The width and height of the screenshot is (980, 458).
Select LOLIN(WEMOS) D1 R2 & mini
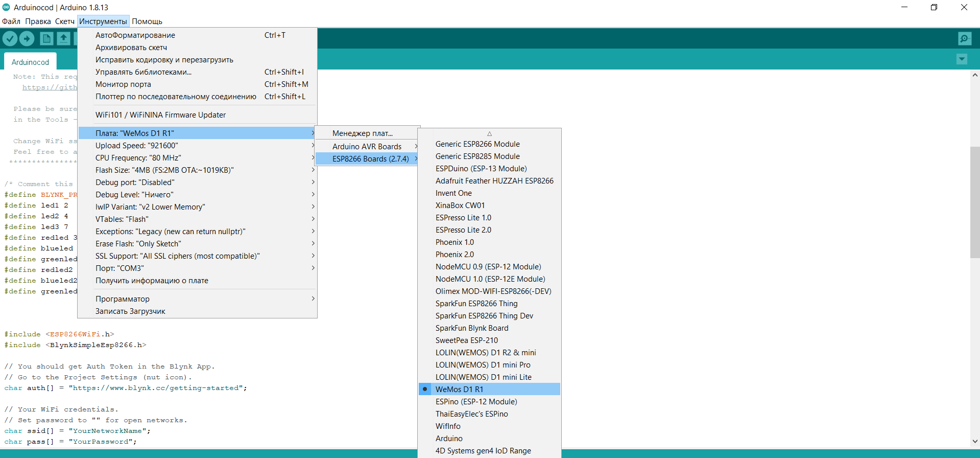pos(489,353)
